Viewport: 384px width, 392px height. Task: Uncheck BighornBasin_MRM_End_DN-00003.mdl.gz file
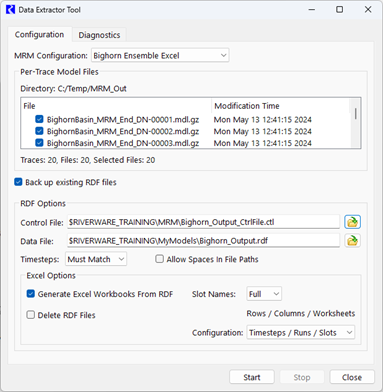[39, 143]
